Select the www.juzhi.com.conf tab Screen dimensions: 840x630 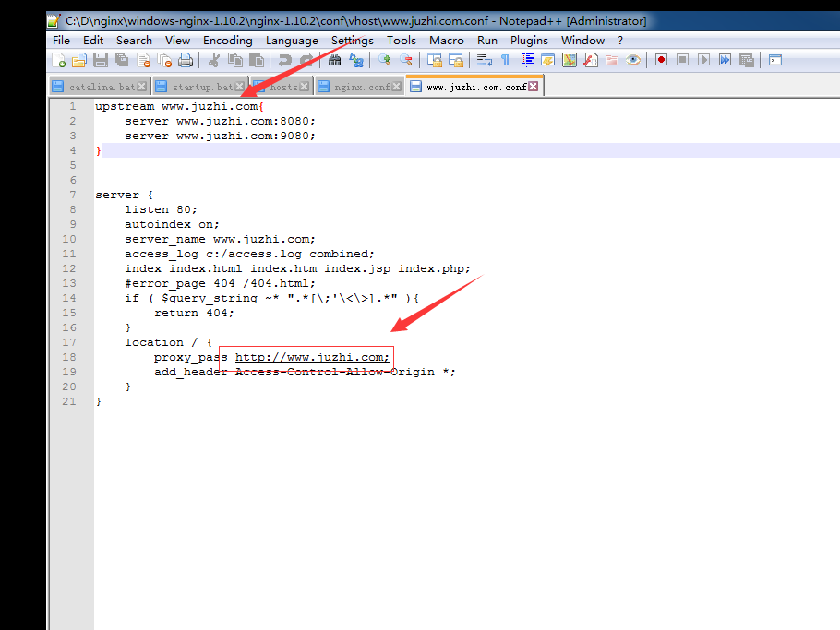tap(476, 87)
